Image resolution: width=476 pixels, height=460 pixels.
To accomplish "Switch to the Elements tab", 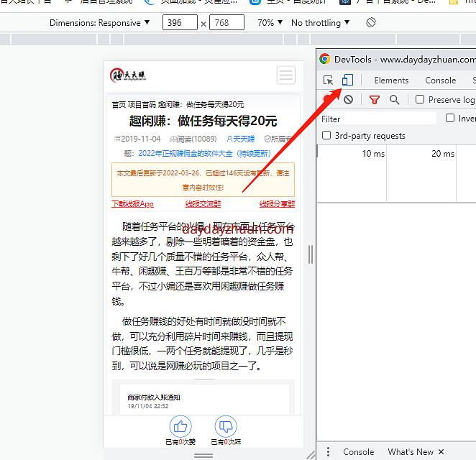I will point(391,80).
